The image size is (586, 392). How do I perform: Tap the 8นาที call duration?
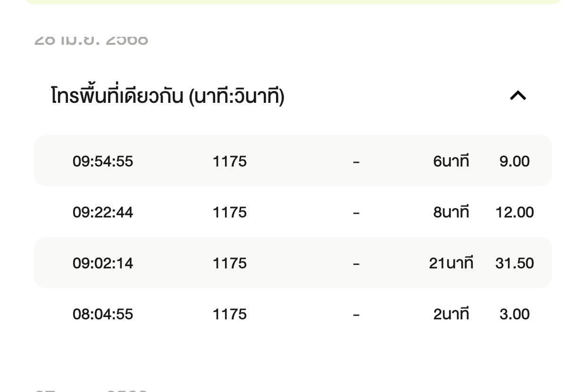(451, 212)
